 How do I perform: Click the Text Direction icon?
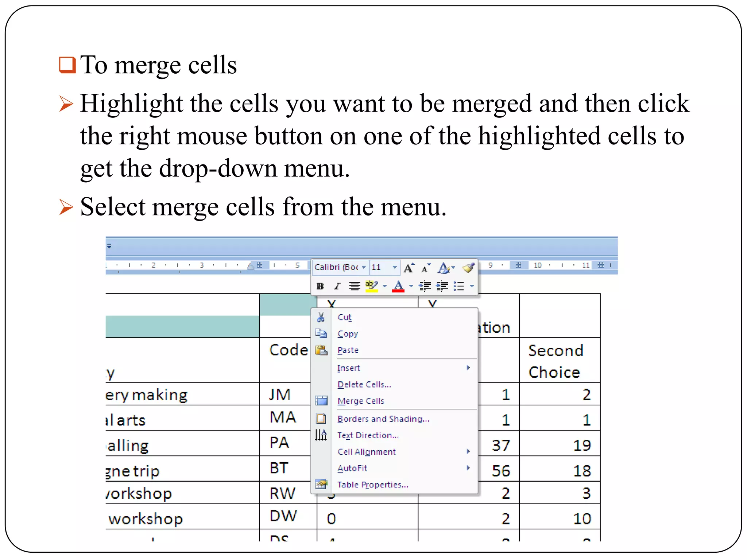(321, 435)
